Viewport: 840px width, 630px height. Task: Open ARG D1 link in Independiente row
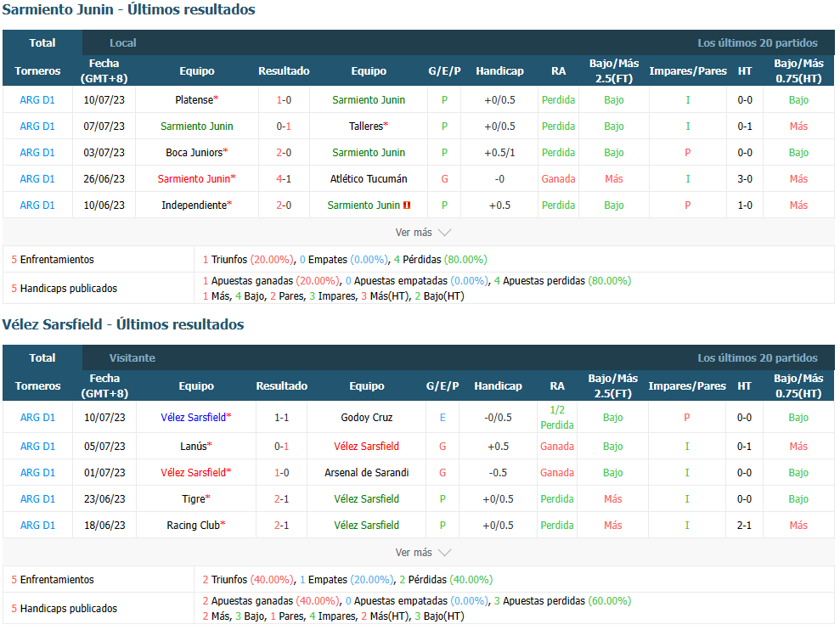[37, 205]
